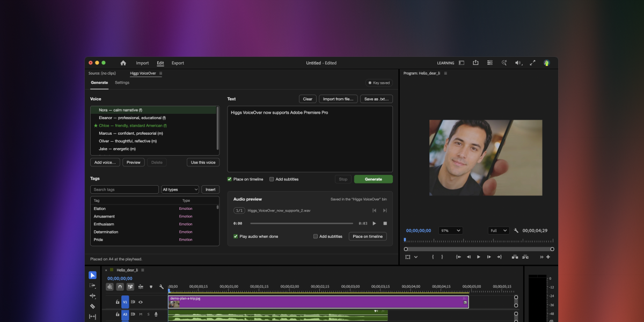
Task: Select the Razor tool
Action: click(92, 306)
